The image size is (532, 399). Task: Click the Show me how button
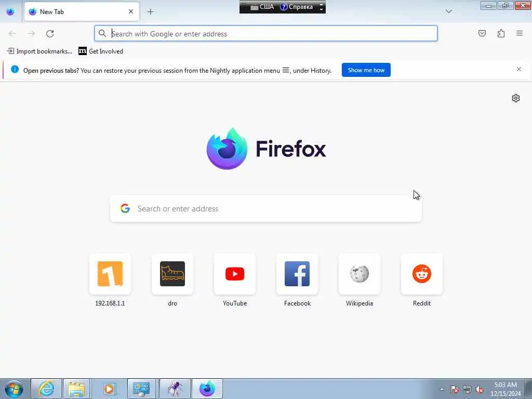click(x=366, y=70)
